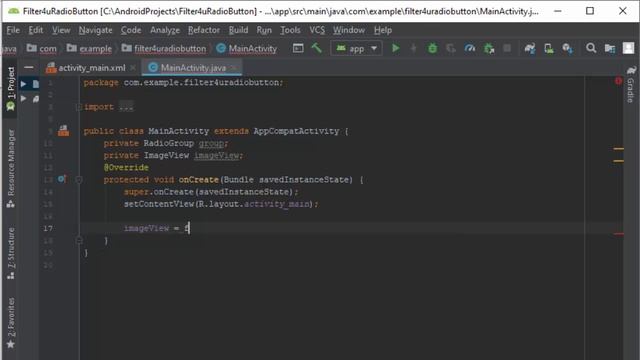Click the example breadcrumb
Screen dimensions: 640x360
pyautogui.click(x=89, y=49)
